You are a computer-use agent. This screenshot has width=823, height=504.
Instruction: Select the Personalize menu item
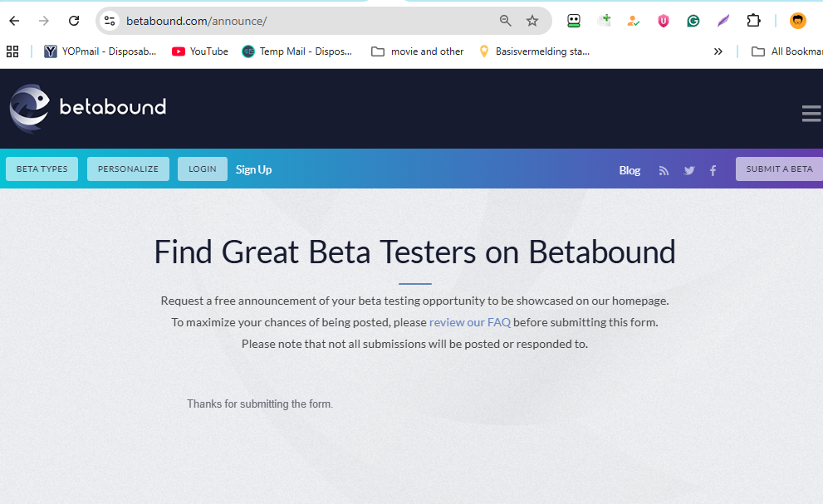(x=128, y=169)
